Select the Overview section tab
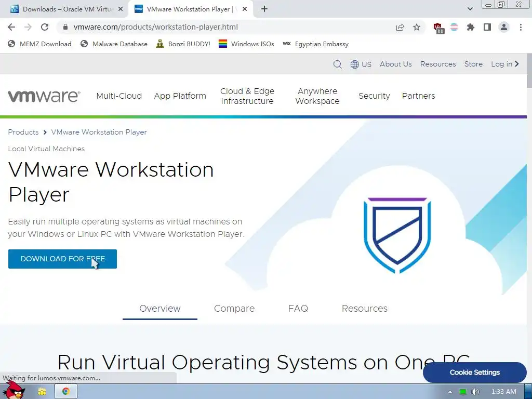The width and height of the screenshot is (532, 399). (160, 309)
